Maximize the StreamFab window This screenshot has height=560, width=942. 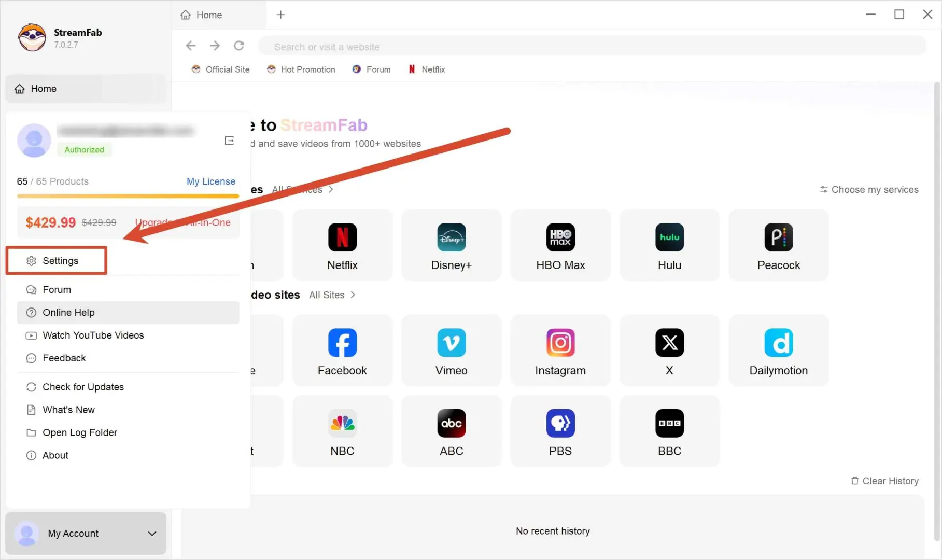click(x=899, y=15)
